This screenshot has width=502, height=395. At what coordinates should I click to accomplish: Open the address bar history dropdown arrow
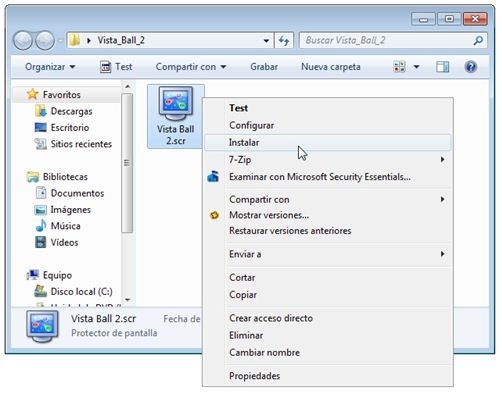pyautogui.click(x=266, y=41)
